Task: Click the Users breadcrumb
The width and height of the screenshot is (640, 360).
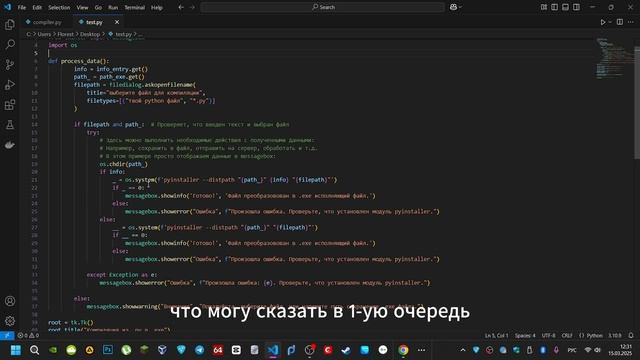Action: tap(44, 34)
